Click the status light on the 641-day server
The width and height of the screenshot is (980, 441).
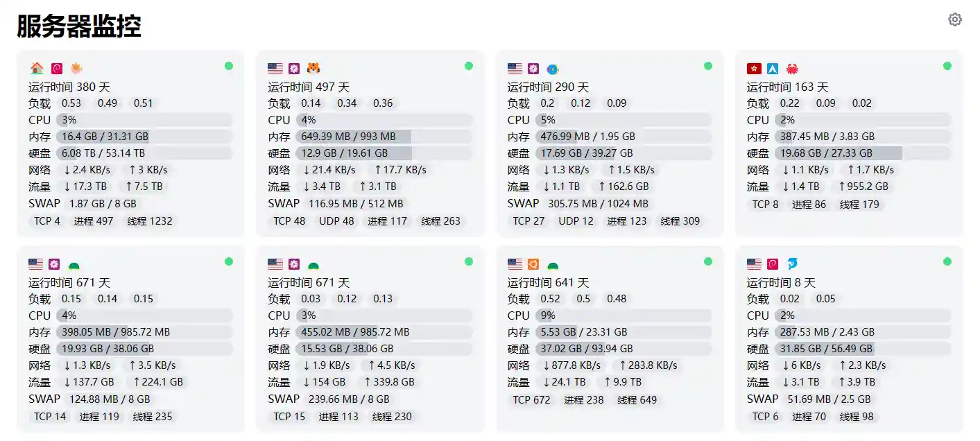pos(708,262)
